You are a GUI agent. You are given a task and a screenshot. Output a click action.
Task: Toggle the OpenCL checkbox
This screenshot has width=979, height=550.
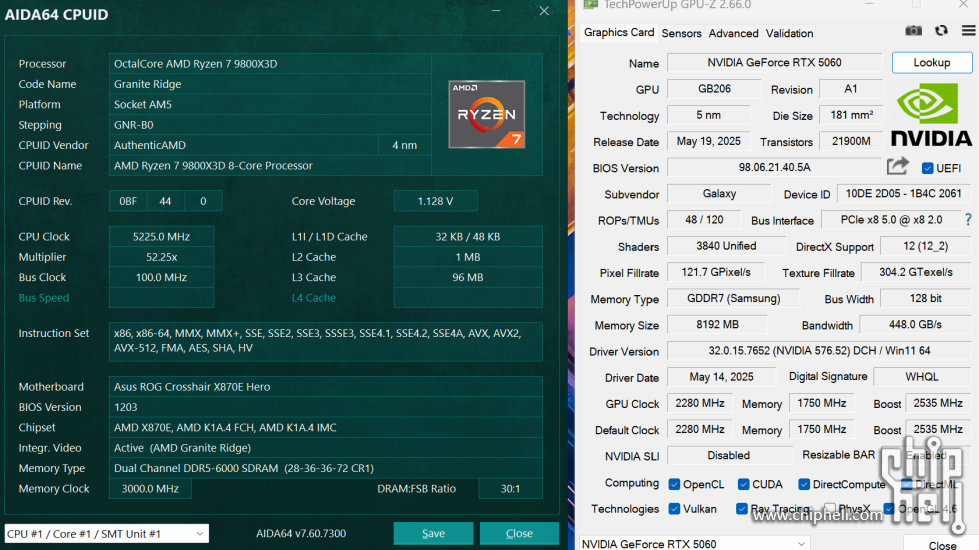point(674,484)
